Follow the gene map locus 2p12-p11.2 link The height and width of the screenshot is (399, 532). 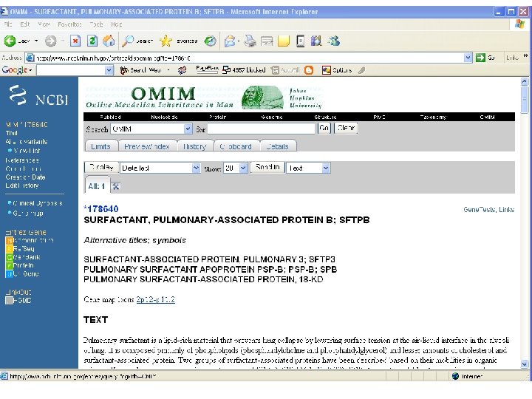155,299
